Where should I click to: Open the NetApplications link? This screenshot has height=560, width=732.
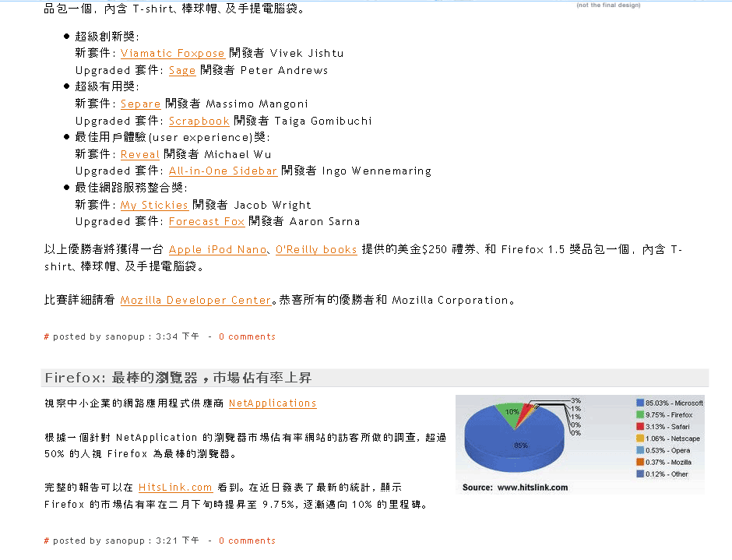pyautogui.click(x=273, y=403)
